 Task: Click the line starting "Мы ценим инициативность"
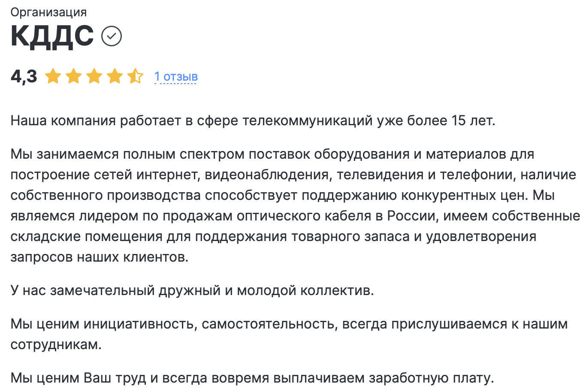point(289,324)
